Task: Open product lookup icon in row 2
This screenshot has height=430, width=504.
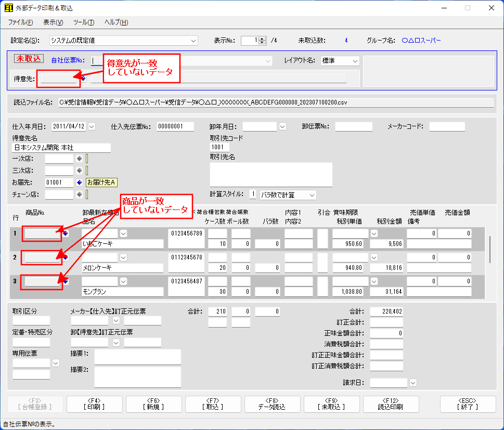Action: 66,257
